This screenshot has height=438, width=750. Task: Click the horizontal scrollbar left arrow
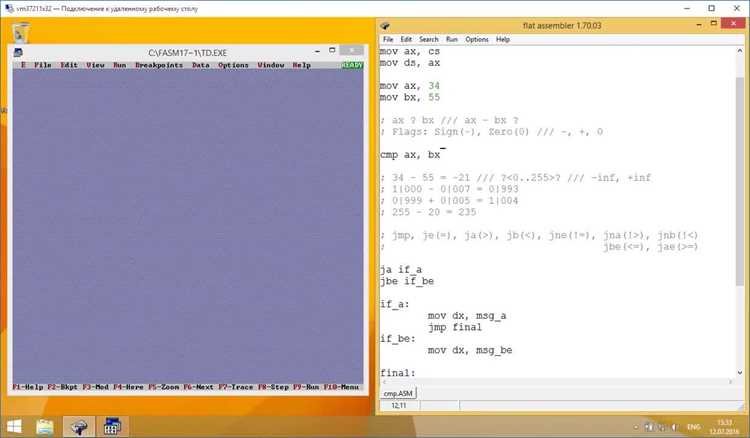tap(384, 382)
